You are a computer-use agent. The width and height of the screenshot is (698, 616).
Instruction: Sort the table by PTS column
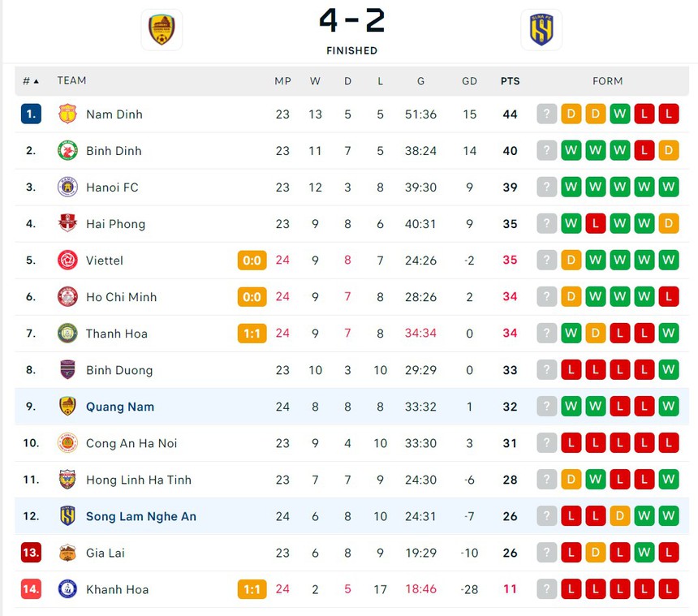(510, 80)
